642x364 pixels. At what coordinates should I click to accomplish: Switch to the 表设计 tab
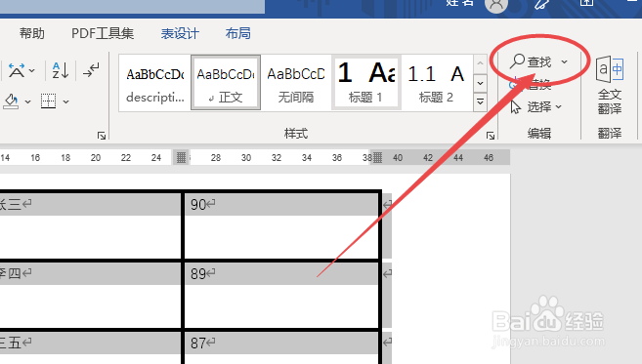(x=180, y=33)
